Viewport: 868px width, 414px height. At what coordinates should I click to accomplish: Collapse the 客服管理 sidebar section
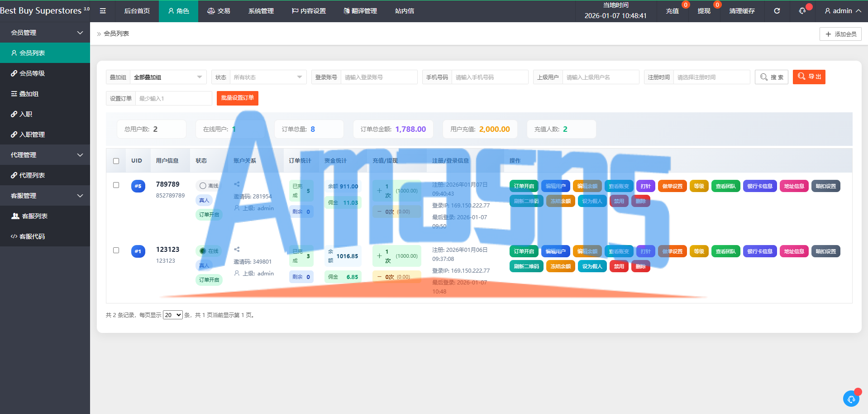tap(45, 196)
